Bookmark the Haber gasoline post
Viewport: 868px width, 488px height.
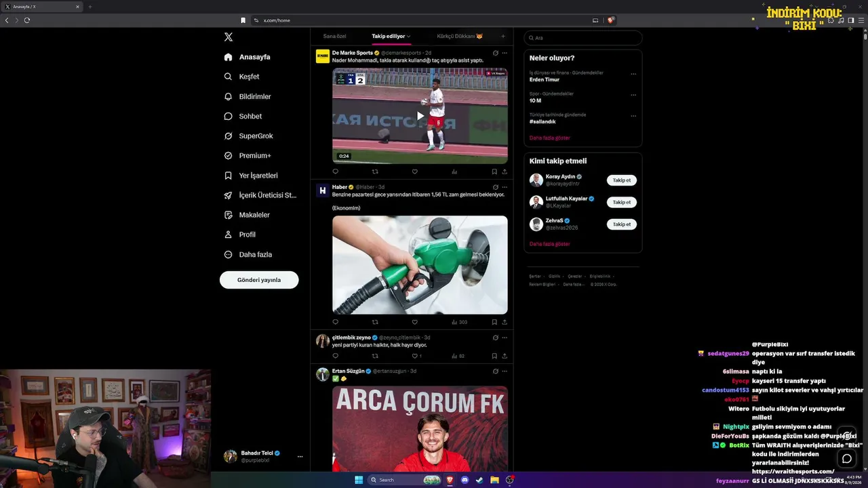[494, 322]
